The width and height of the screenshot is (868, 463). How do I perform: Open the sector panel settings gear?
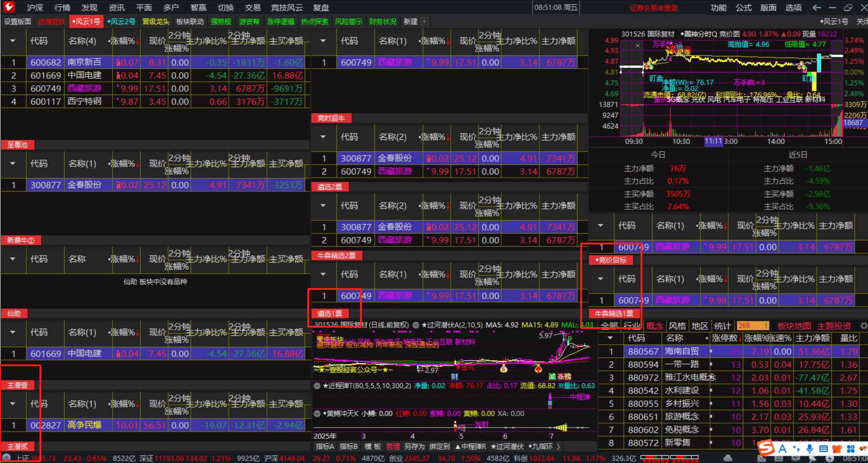[x=863, y=326]
